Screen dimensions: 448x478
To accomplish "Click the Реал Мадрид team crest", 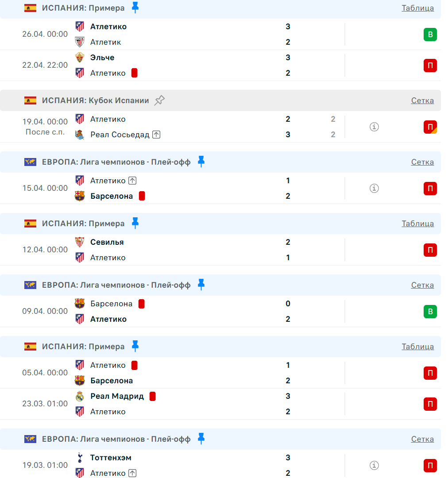I will (80, 396).
